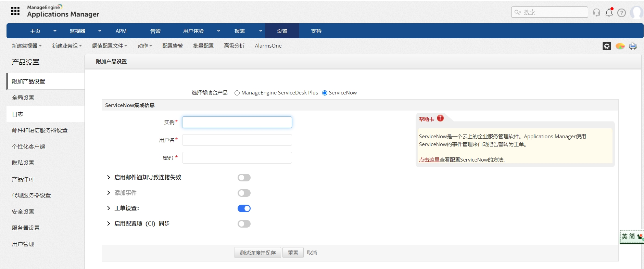Focus the 实例 input field
Image resolution: width=644 pixels, height=269 pixels.
click(237, 122)
